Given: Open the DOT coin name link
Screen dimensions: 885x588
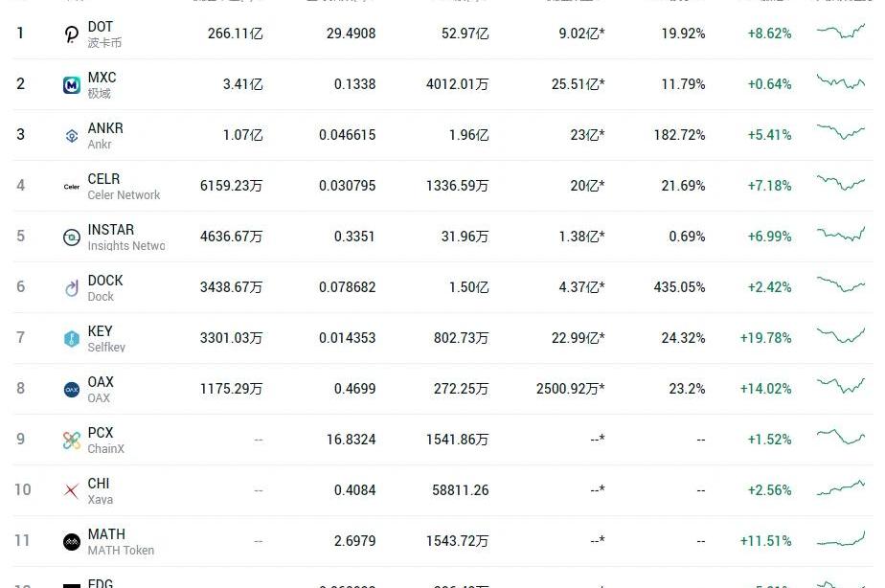Looking at the screenshot, I should [x=101, y=27].
